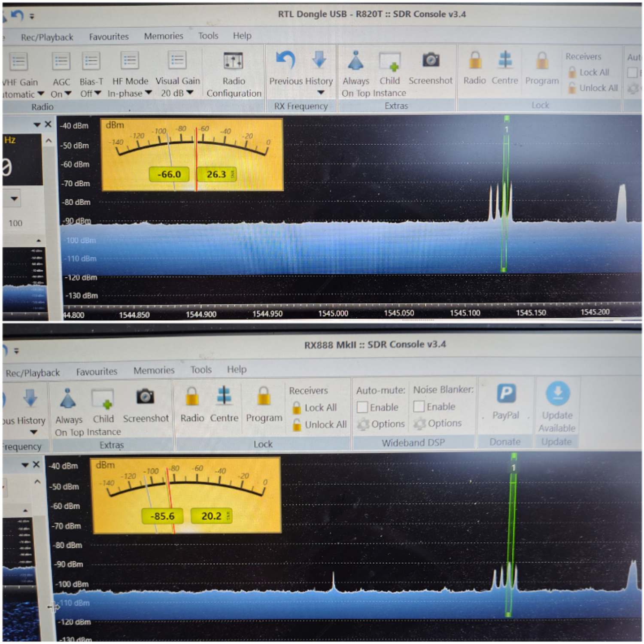
Task: Click Program lock in the RX888 MkII window
Action: click(264, 405)
